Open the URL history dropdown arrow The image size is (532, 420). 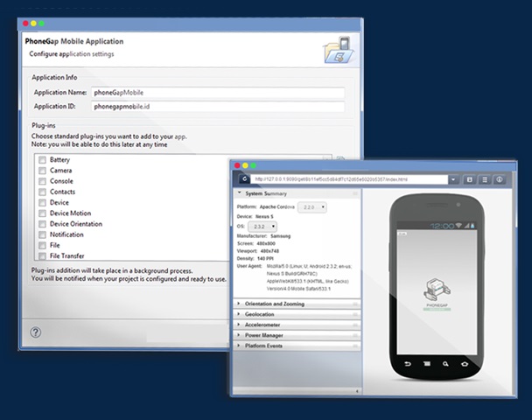[x=453, y=179]
